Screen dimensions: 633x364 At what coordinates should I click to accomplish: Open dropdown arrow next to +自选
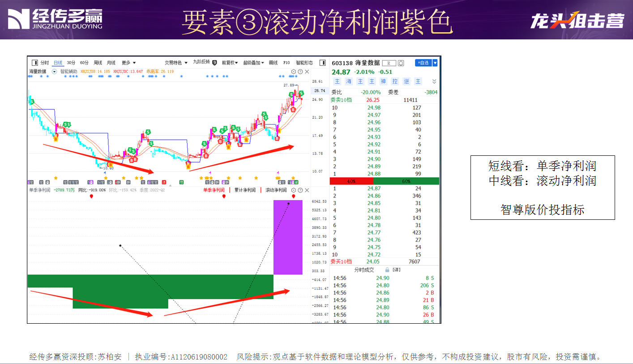click(435, 63)
